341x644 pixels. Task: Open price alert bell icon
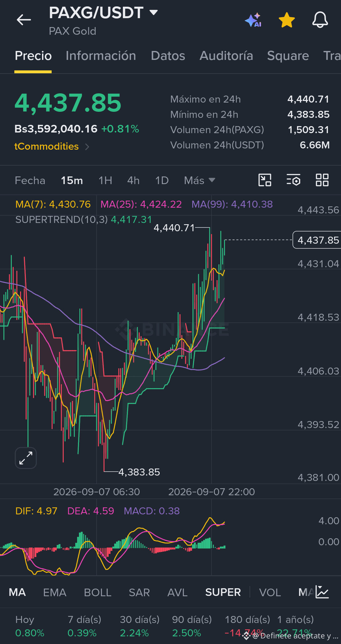pyautogui.click(x=320, y=20)
